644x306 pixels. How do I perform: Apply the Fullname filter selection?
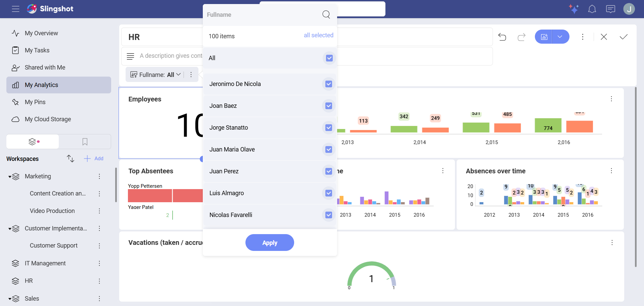click(x=270, y=243)
